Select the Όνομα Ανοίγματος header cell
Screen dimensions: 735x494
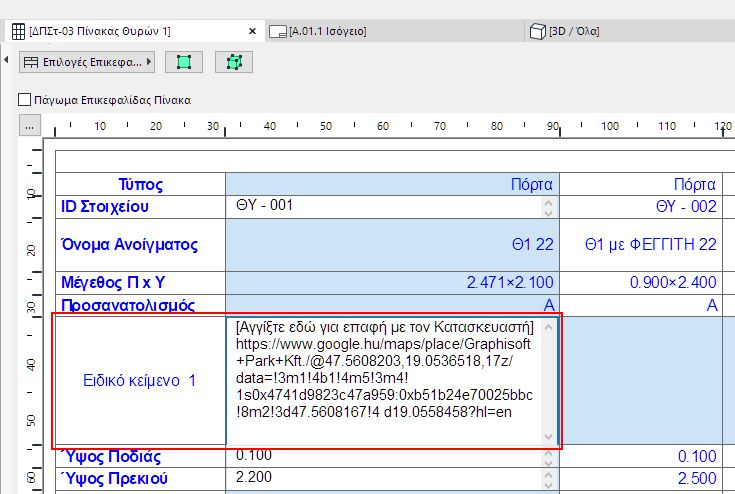coord(141,245)
